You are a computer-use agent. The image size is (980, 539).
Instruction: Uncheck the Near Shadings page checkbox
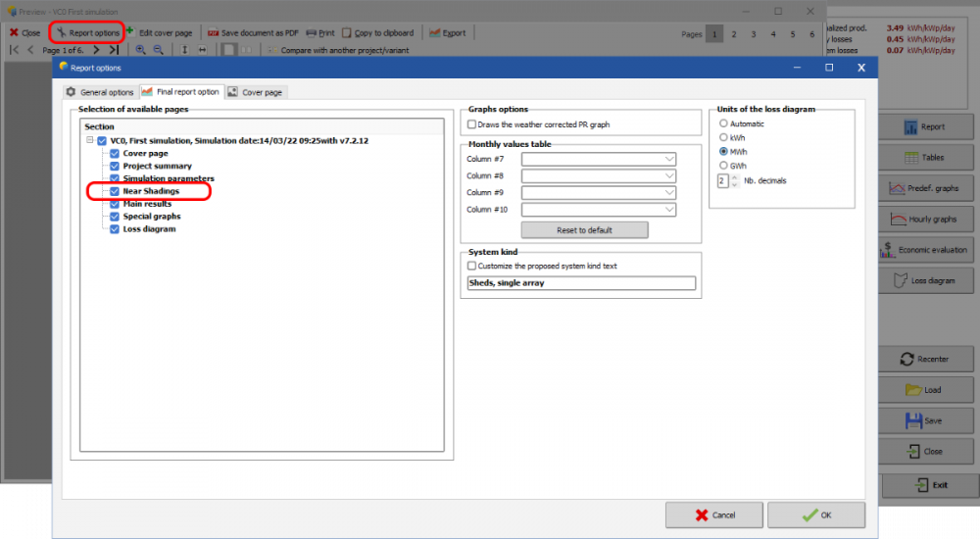[x=115, y=191]
